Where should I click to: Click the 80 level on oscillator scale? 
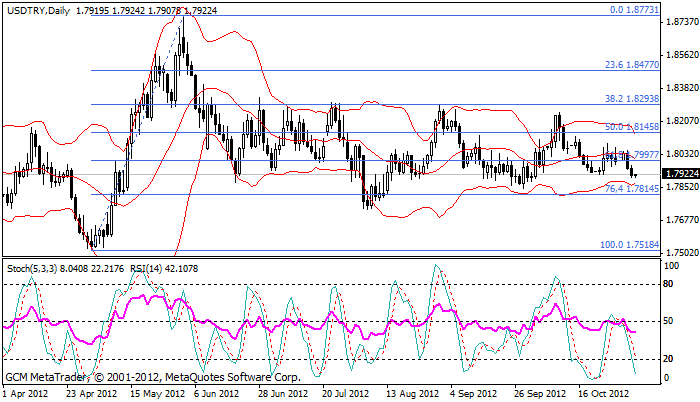668,284
